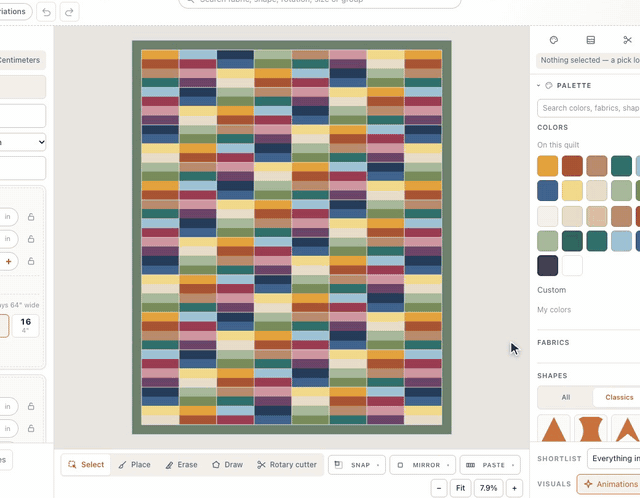The height and width of the screenshot is (498, 640).
Task: Pick the blue color swatch
Action: (x=547, y=191)
